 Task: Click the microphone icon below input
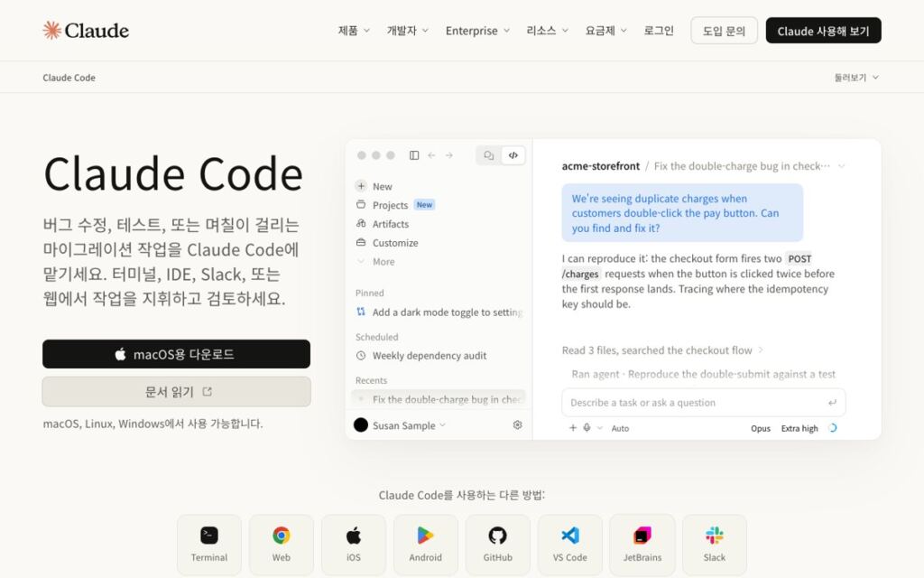(x=587, y=427)
